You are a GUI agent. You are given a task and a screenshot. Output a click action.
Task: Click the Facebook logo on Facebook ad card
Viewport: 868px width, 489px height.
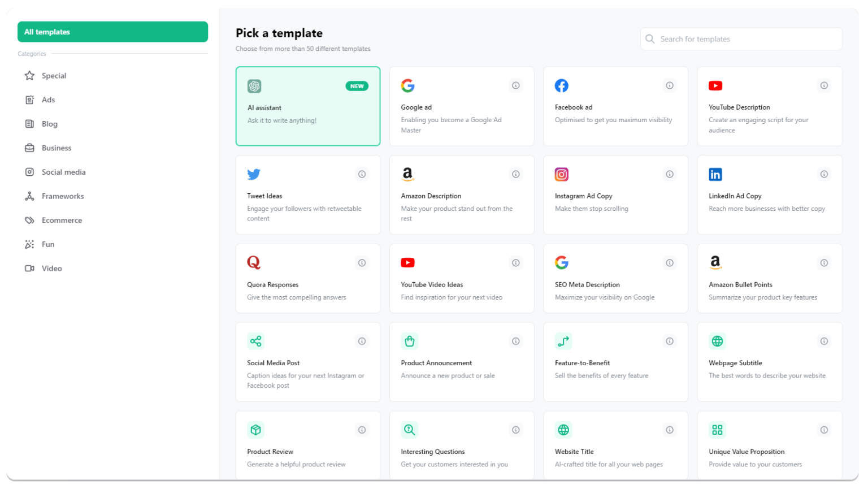tap(562, 85)
